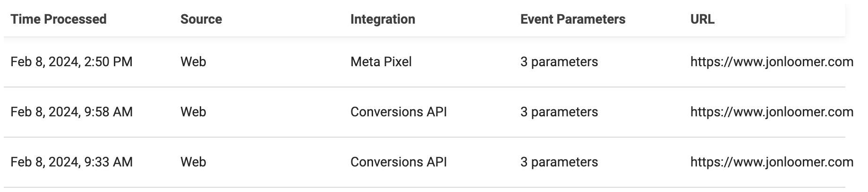Click the URL column header
Image resolution: width=868 pixels, height=192 pixels.
click(x=702, y=19)
